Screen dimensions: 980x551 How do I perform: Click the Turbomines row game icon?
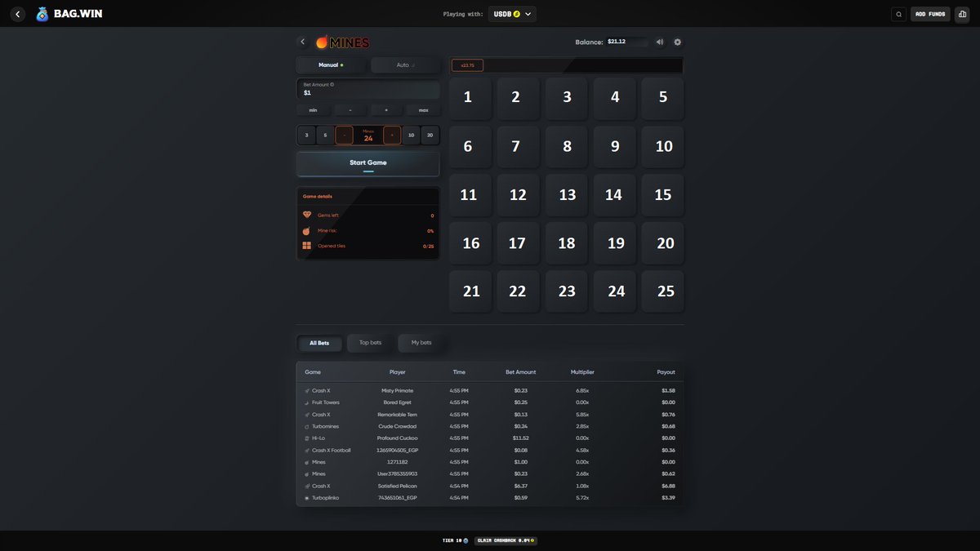coord(307,426)
